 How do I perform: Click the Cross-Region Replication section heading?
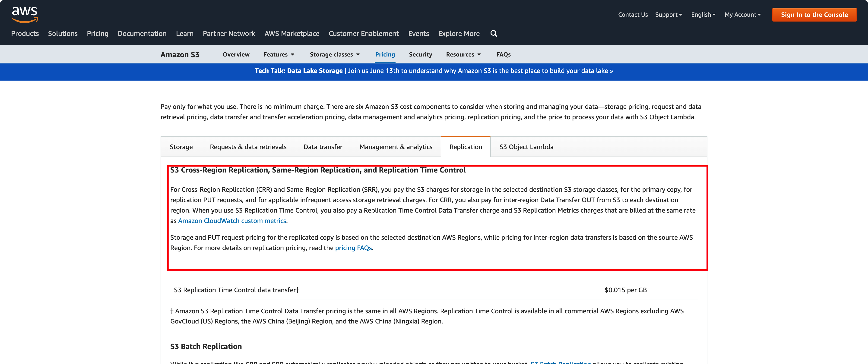pos(318,170)
